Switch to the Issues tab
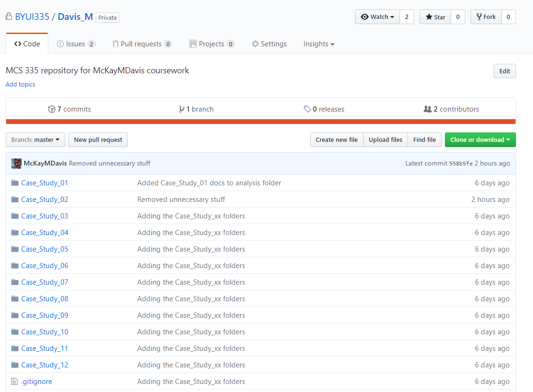The width and height of the screenshot is (533, 392). pyautogui.click(x=76, y=44)
